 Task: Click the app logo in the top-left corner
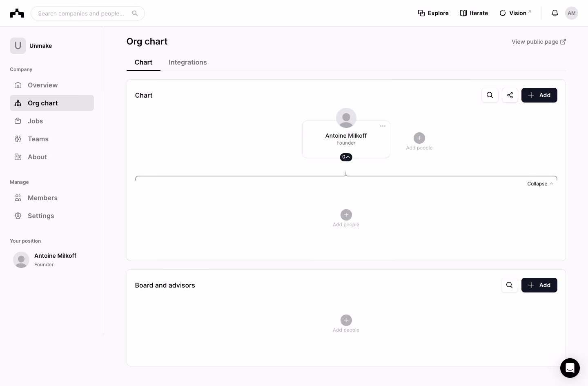[17, 13]
